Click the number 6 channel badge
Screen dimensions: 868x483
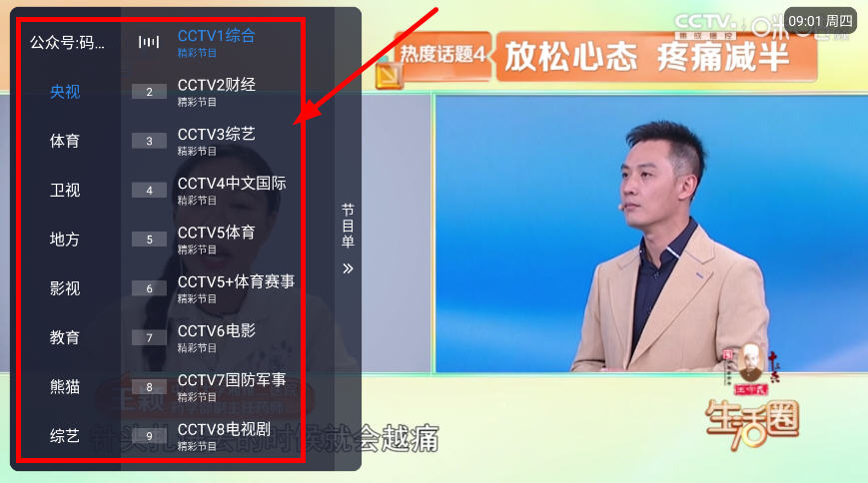149,288
